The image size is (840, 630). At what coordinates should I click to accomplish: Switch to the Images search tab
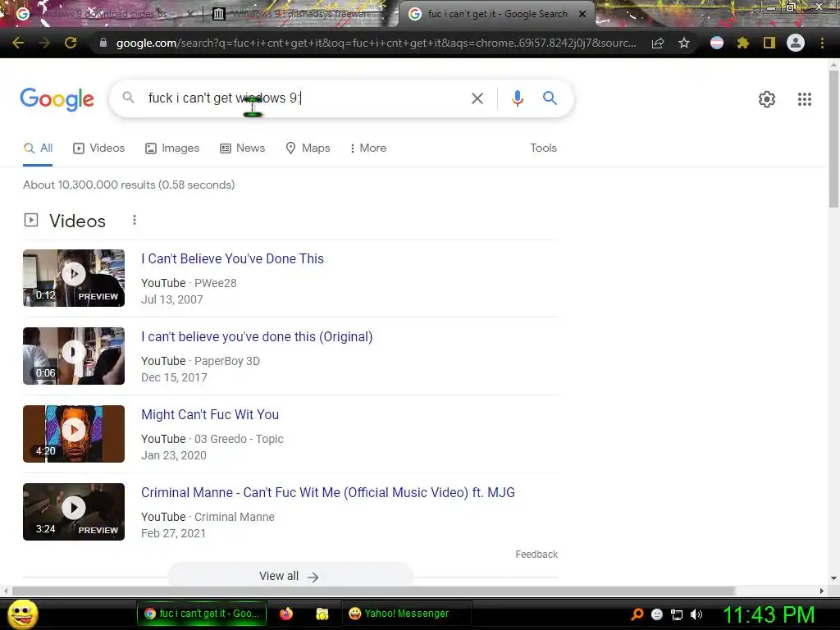point(172,148)
